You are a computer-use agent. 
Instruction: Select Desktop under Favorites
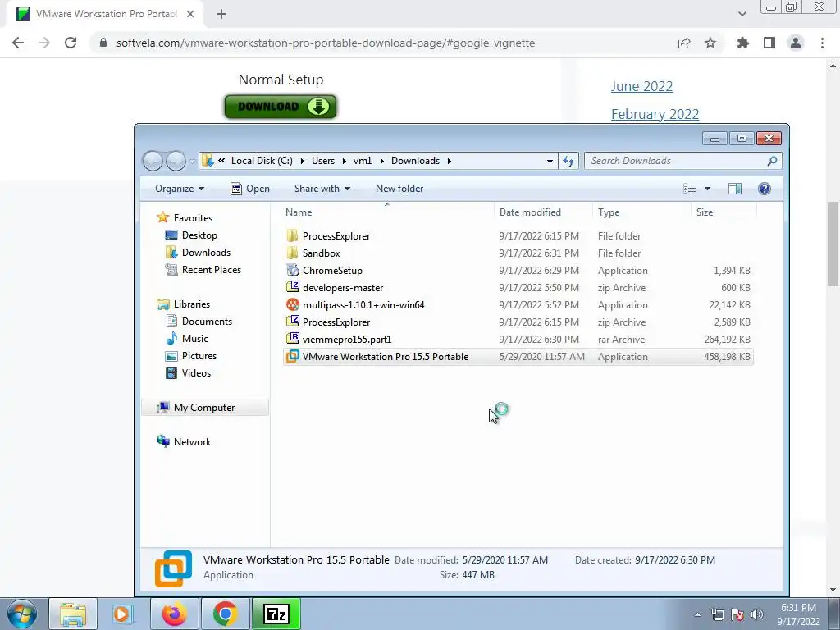[x=190, y=235]
